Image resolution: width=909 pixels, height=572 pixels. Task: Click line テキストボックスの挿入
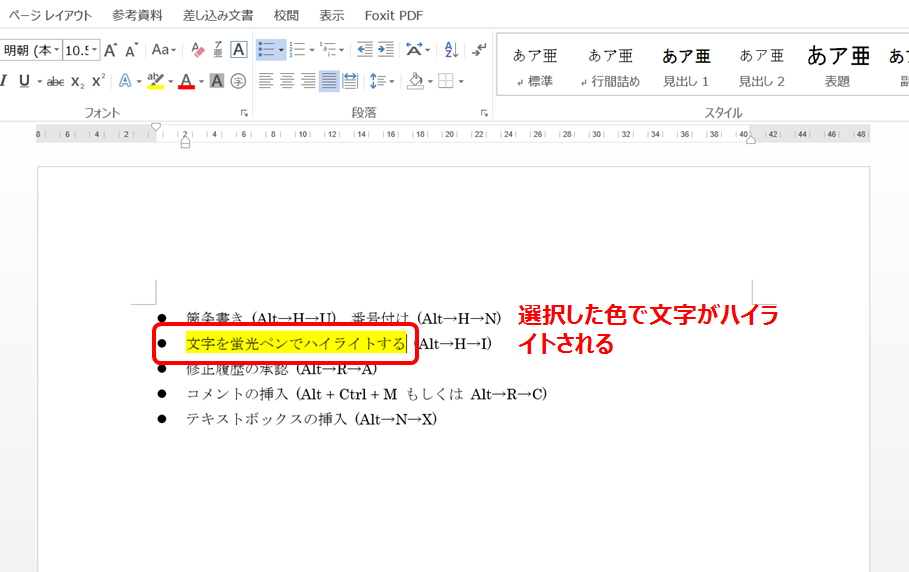coord(311,419)
